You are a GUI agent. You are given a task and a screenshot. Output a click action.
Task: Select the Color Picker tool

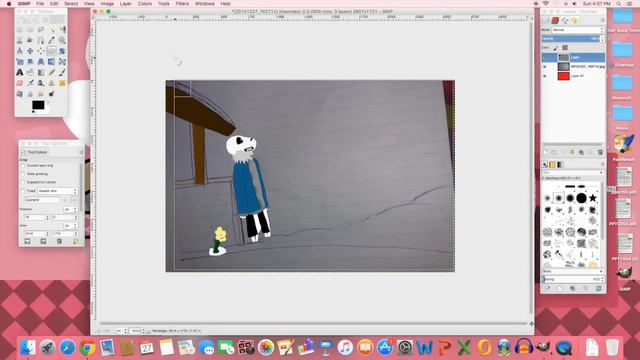pyautogui.click(x=51, y=40)
